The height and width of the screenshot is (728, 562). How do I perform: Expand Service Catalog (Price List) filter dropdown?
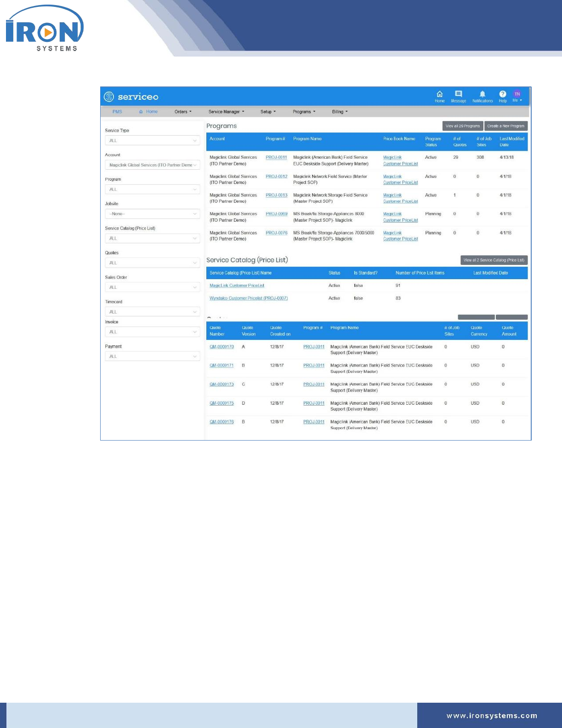coord(153,238)
